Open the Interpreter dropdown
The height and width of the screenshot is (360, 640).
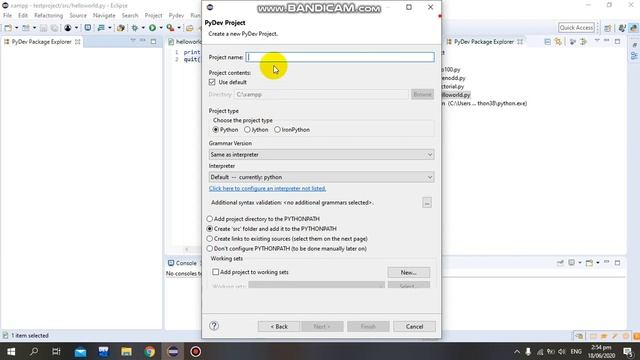click(x=321, y=177)
